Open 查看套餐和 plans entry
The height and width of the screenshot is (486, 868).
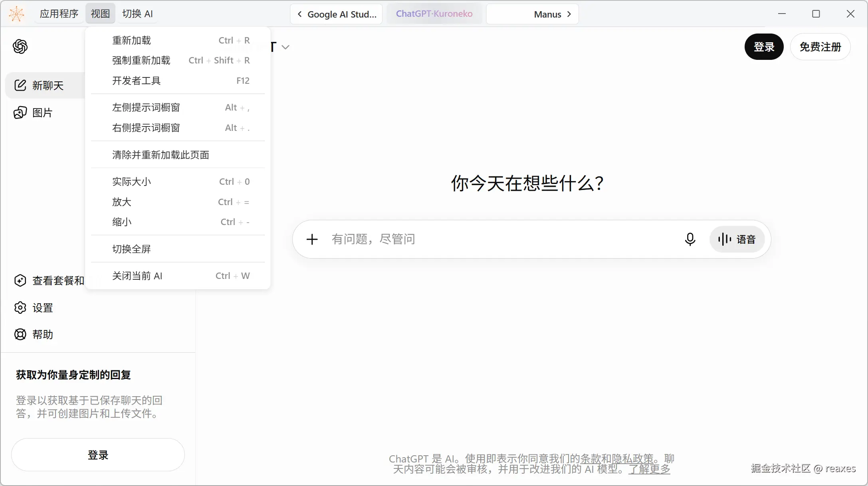pyautogui.click(x=49, y=281)
